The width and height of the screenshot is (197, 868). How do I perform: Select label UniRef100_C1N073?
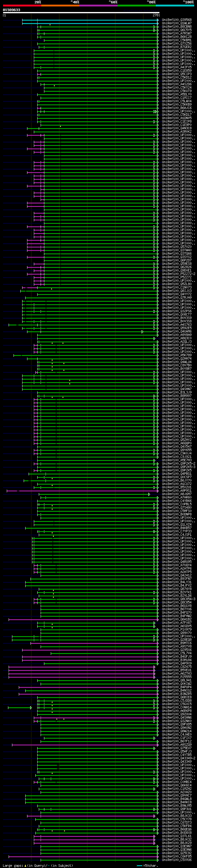[x=177, y=287]
